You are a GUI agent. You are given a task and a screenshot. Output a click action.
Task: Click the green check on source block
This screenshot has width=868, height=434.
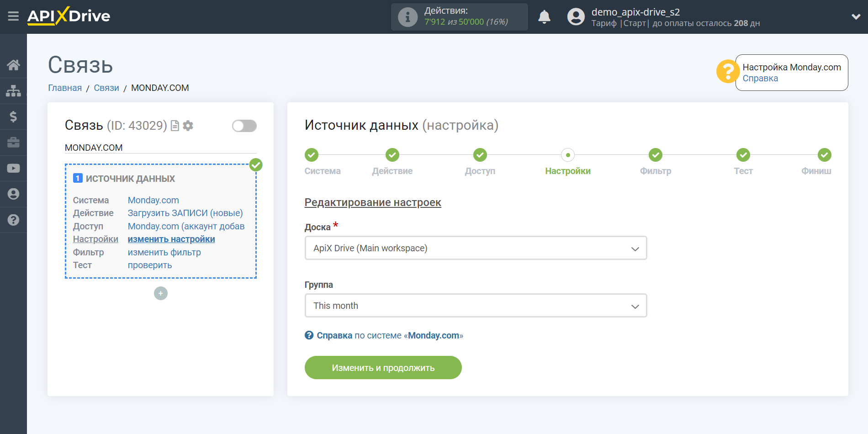coord(256,165)
